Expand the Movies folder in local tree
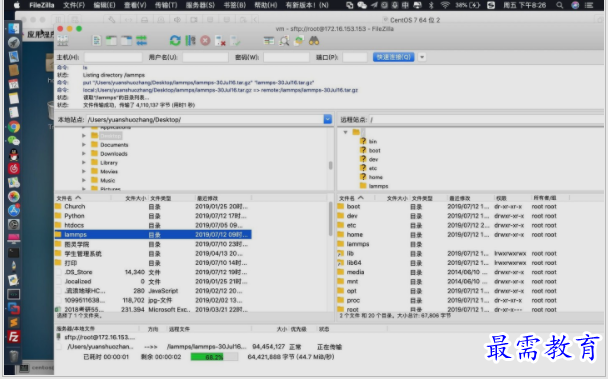The height and width of the screenshot is (379, 608). (84, 171)
